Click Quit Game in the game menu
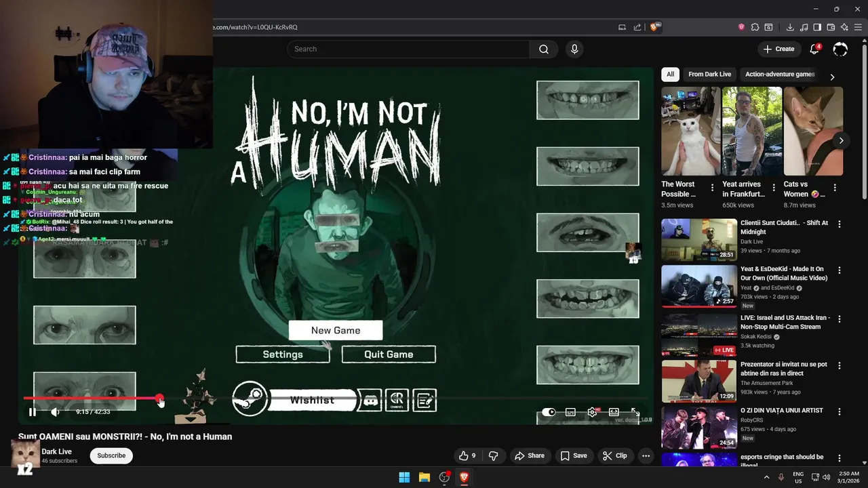Screen dimensions: 868x488 click(x=389, y=354)
